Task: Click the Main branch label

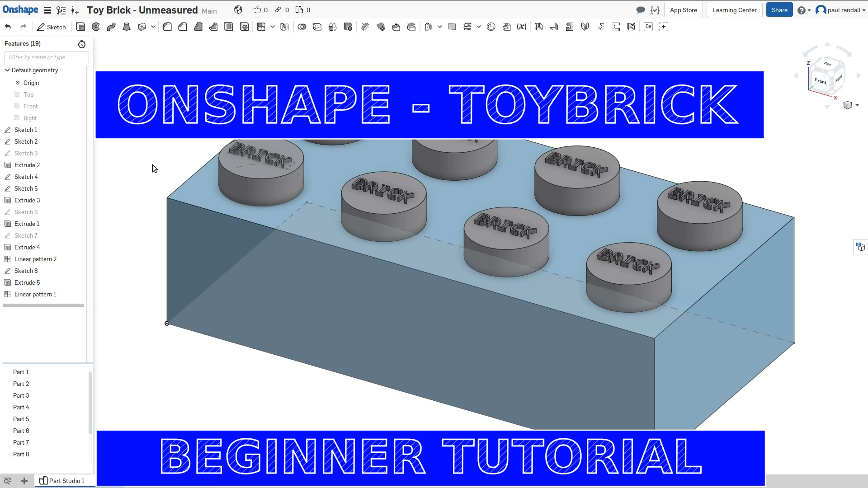Action: coord(209,11)
